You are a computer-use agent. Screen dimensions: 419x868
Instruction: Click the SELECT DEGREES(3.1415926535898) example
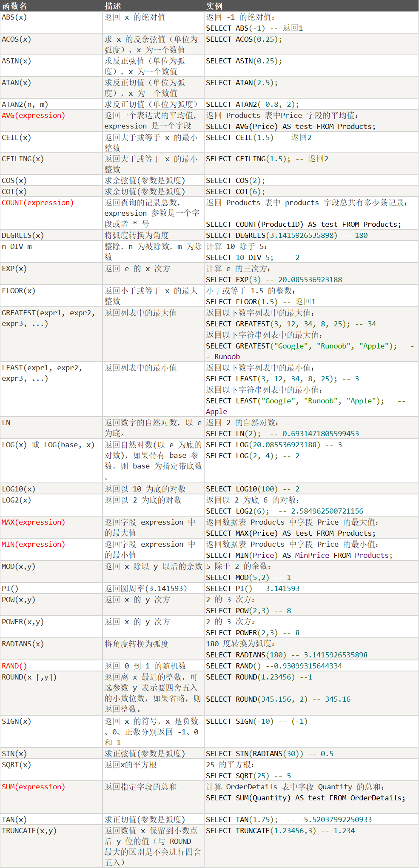tap(287, 236)
